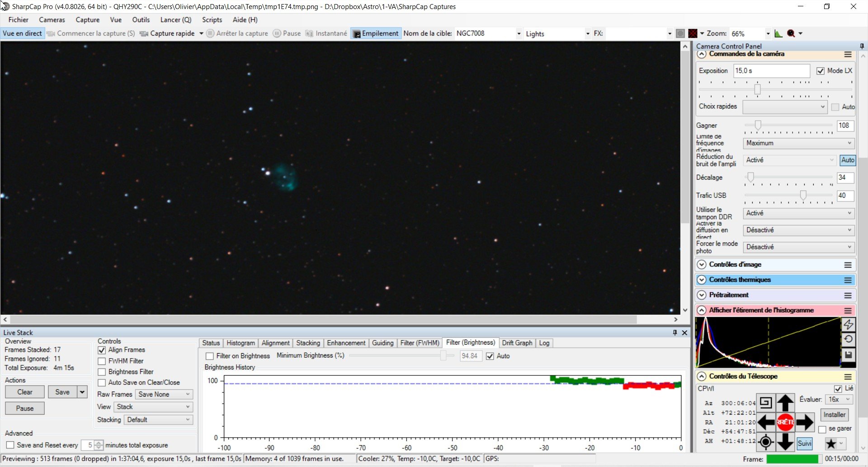Open the Scripts menu
The height and width of the screenshot is (467, 868).
click(212, 20)
